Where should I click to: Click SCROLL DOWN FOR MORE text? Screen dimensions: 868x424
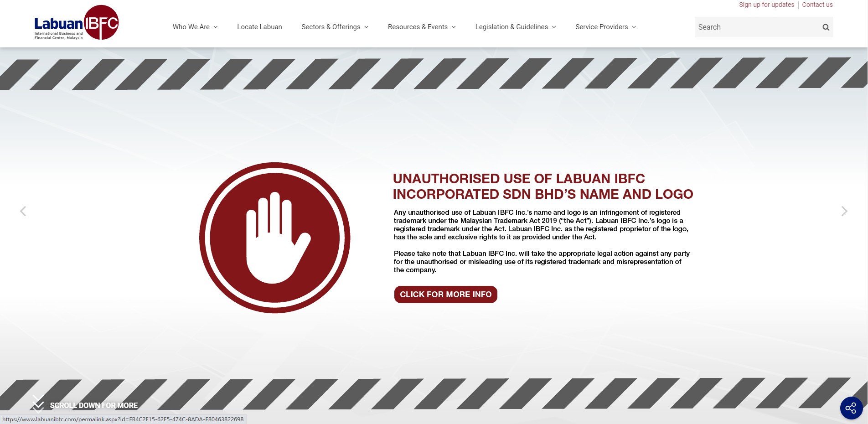tap(94, 405)
